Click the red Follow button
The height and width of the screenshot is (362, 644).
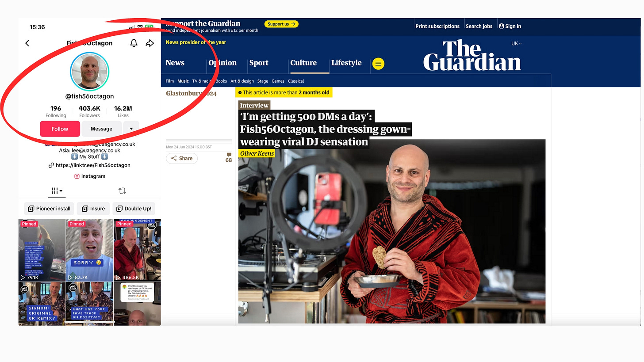[x=60, y=129]
